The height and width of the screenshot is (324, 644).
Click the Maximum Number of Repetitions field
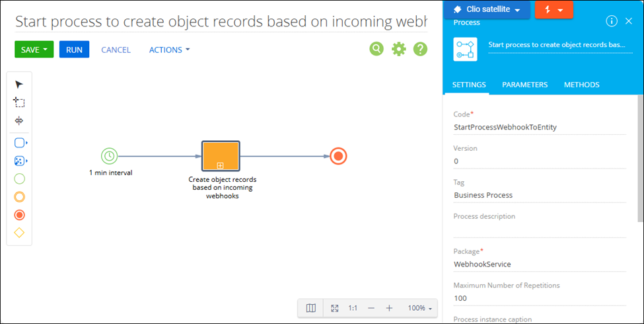pos(539,298)
